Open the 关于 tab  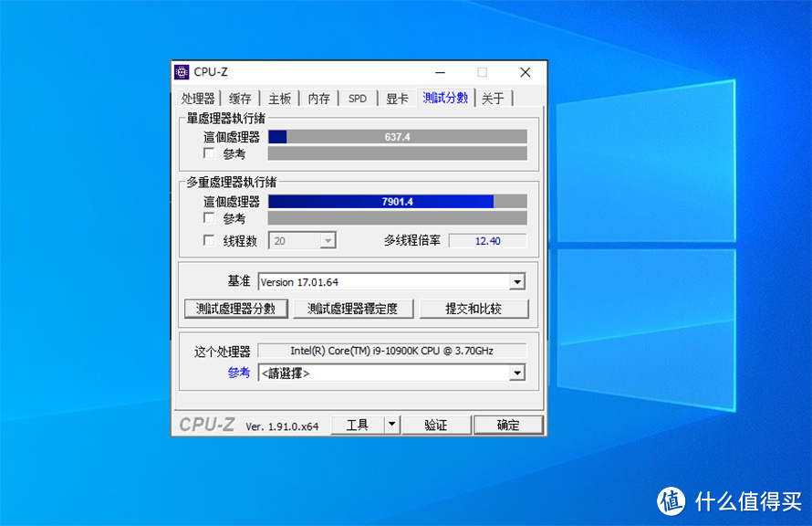[493, 99]
